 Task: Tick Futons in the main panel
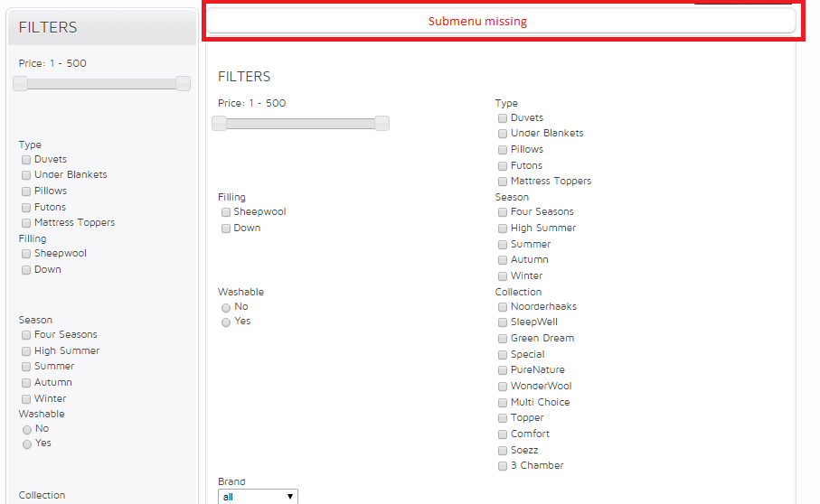pyautogui.click(x=503, y=166)
